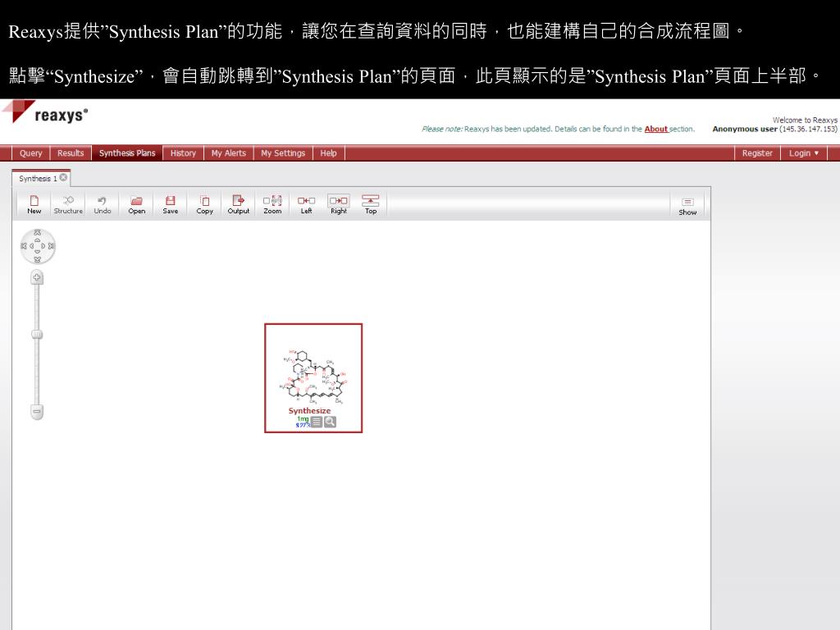This screenshot has width=840, height=630.
Task: Jump to far left of canvas
Action: point(24,246)
